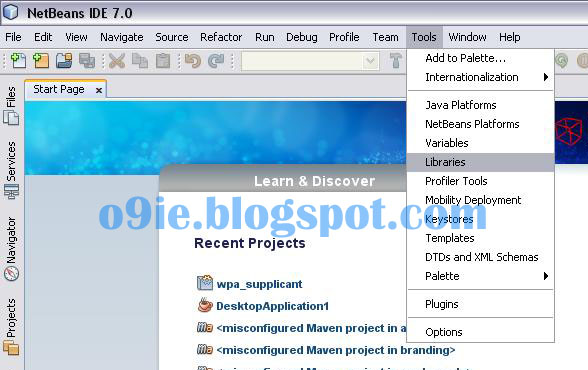Image resolution: width=588 pixels, height=370 pixels.
Task: Open the Files side panel
Action: click(11, 105)
